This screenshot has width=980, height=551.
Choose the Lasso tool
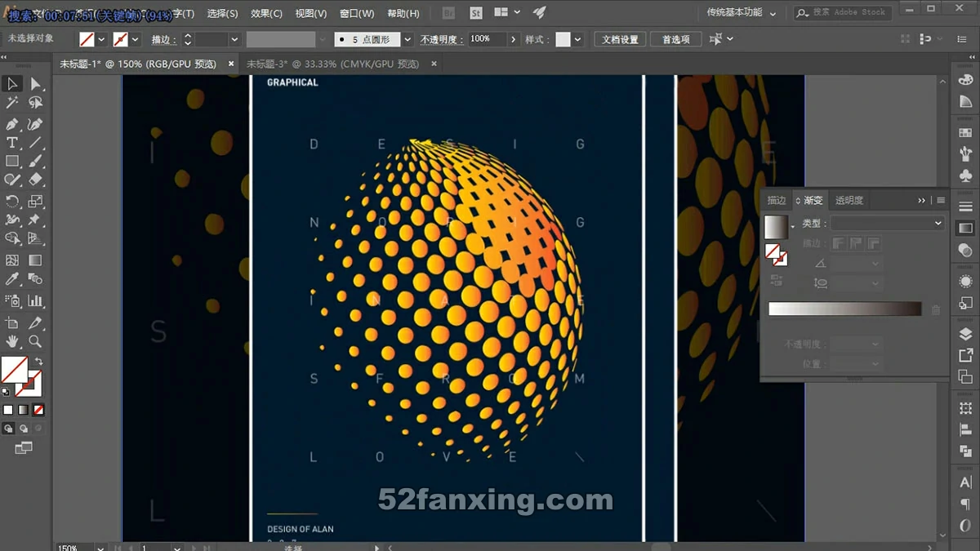coord(35,103)
